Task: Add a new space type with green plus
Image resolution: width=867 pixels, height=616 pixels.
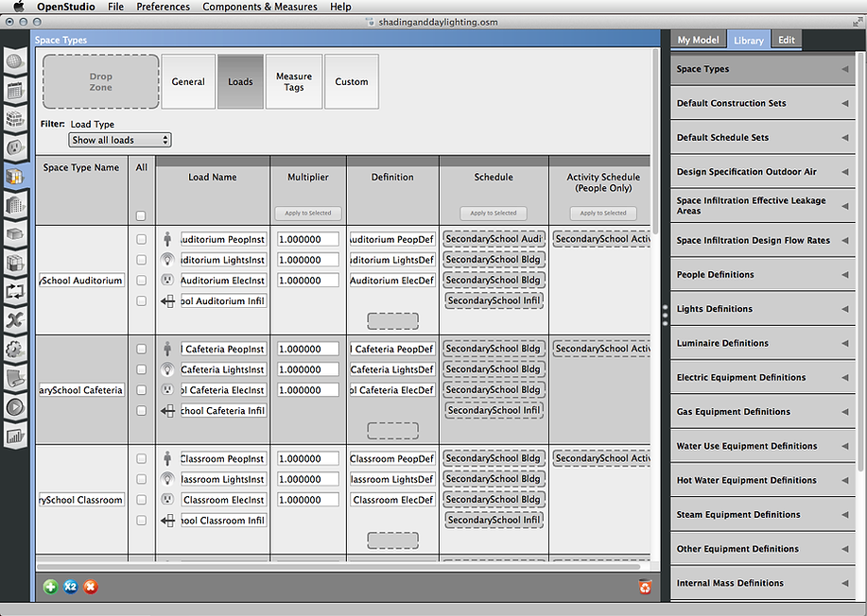Action: tap(50, 587)
